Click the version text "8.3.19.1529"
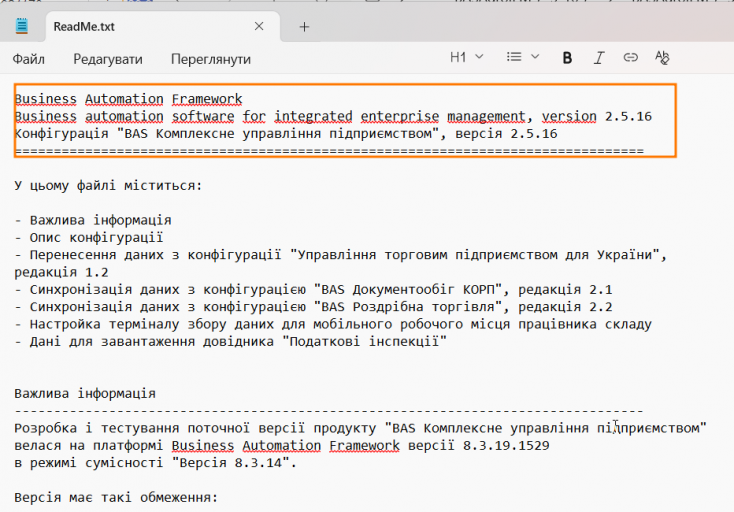734x512 pixels. point(506,446)
